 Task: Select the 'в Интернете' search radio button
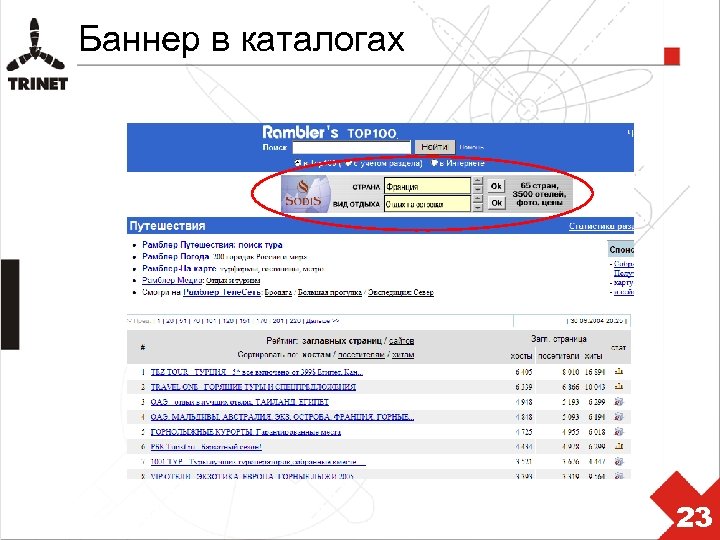434,163
